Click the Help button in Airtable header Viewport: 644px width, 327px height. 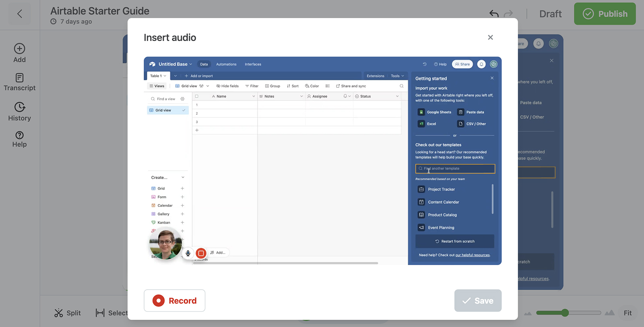440,64
